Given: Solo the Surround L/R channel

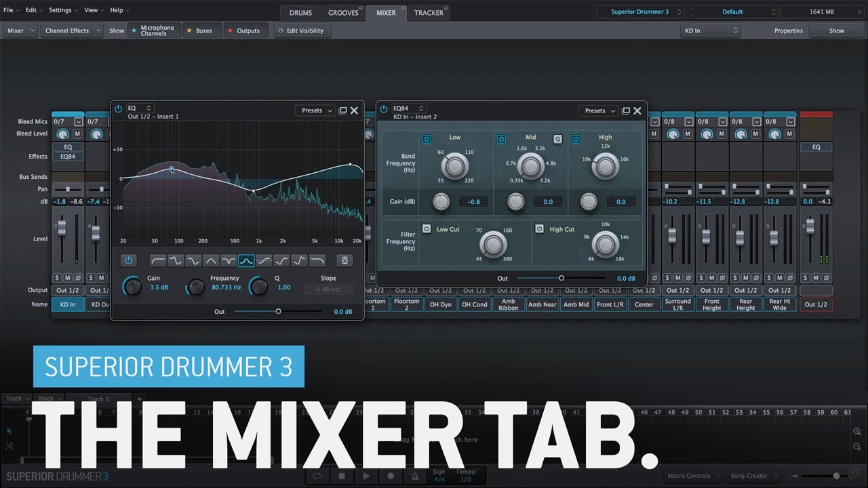Looking at the screenshot, I should [668, 278].
